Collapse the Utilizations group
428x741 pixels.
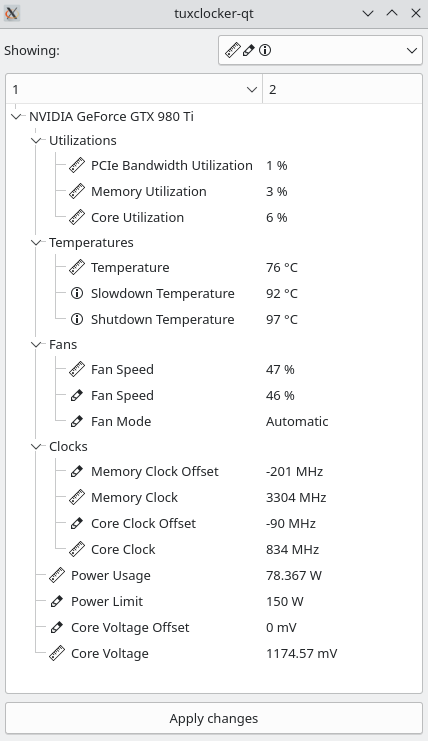click(x=36, y=140)
